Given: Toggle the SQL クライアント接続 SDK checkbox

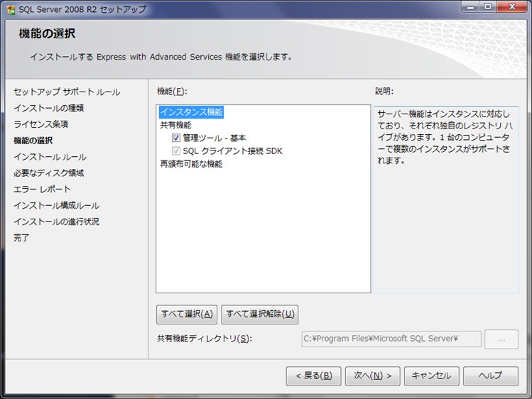Looking at the screenshot, I should click(x=175, y=151).
